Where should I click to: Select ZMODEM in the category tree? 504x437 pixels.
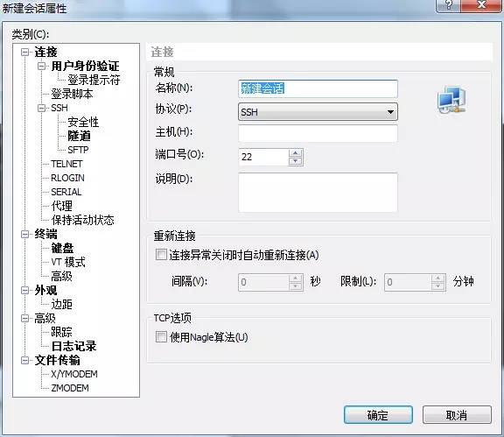[70, 388]
